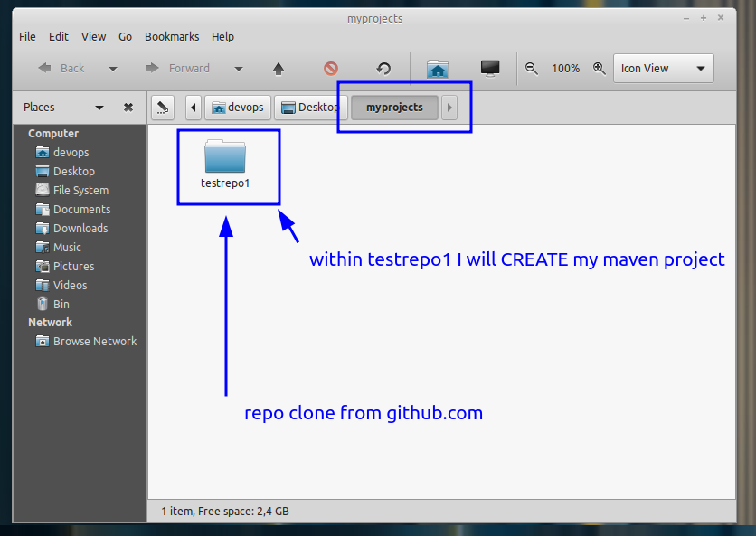Go up to parent folder arrow
Image resolution: width=756 pixels, height=536 pixels.
pyautogui.click(x=279, y=69)
